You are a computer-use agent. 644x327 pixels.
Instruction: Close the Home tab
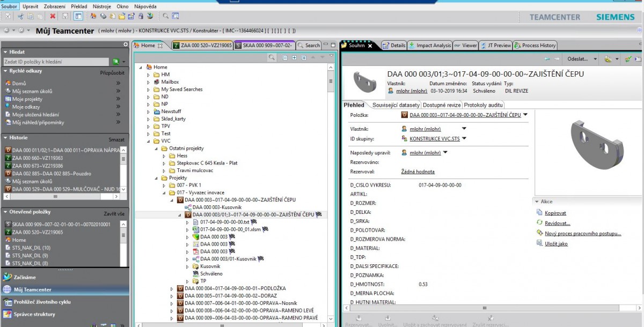tap(160, 46)
